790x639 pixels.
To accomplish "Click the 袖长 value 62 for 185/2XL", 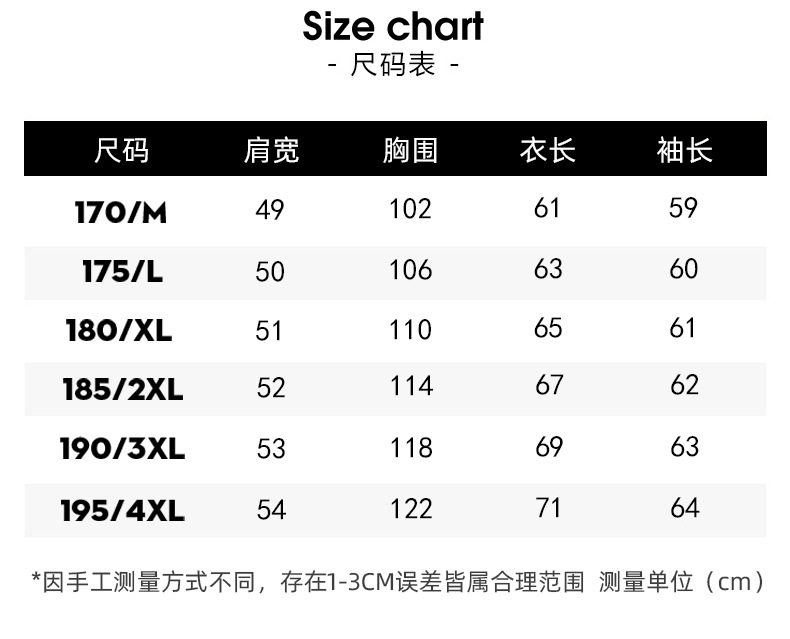I will 684,386.
